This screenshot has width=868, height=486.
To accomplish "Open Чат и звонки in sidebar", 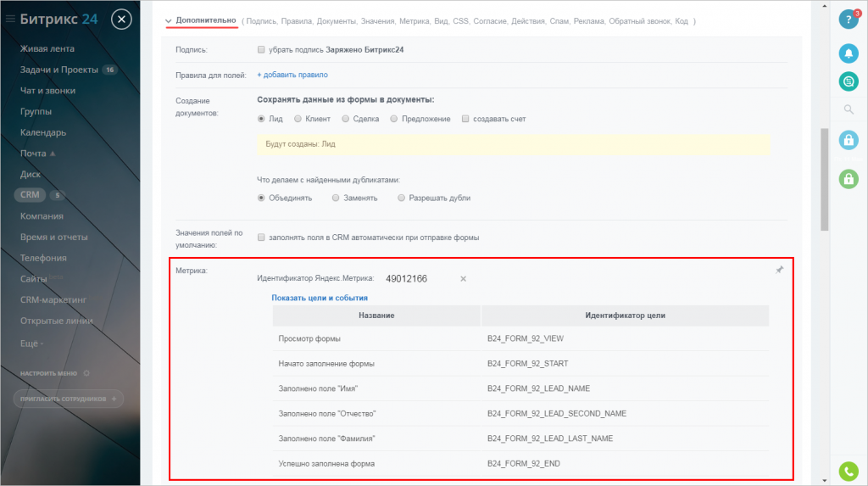I will pos(47,90).
